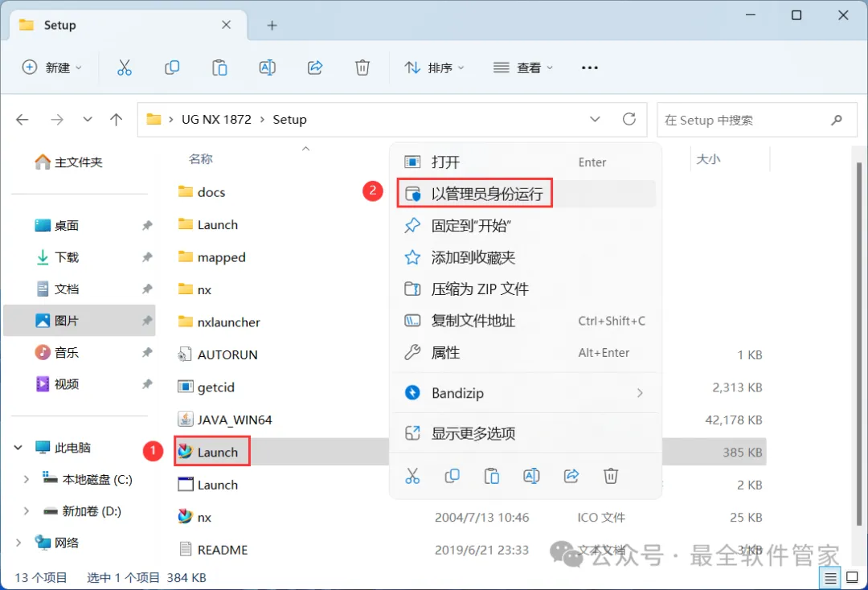Switch to details view in status bar

tap(830, 578)
